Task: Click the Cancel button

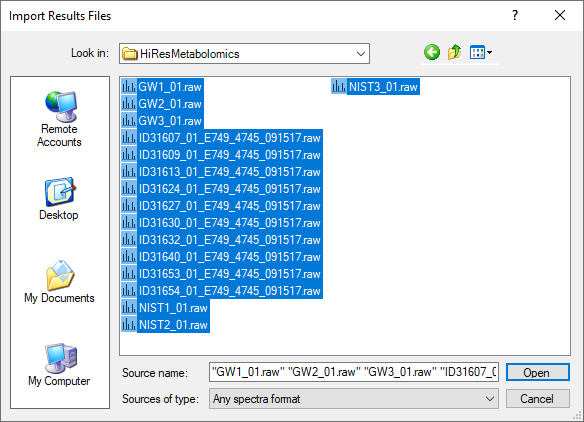Action: 537,399
